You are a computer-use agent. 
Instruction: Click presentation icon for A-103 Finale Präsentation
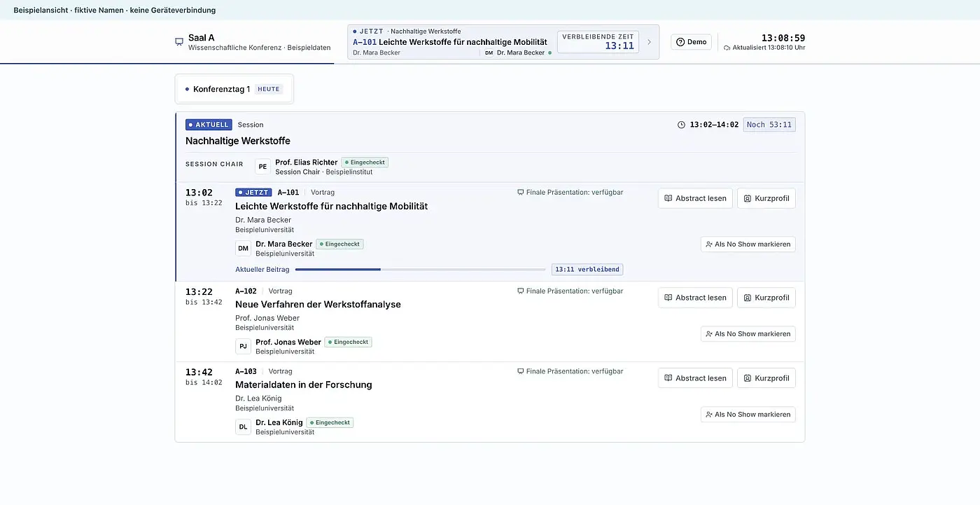[x=520, y=372]
